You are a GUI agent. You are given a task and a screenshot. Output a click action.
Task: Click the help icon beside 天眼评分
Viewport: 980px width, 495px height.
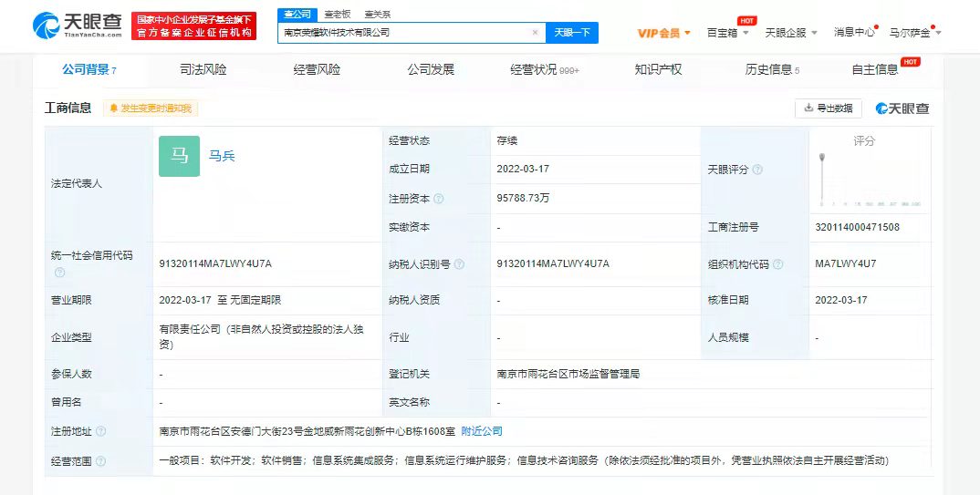757,170
